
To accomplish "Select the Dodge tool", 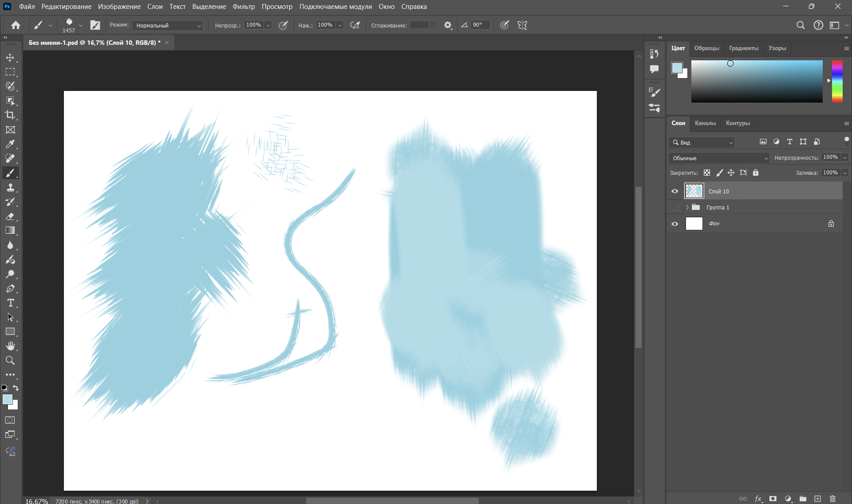I will pyautogui.click(x=10, y=274).
